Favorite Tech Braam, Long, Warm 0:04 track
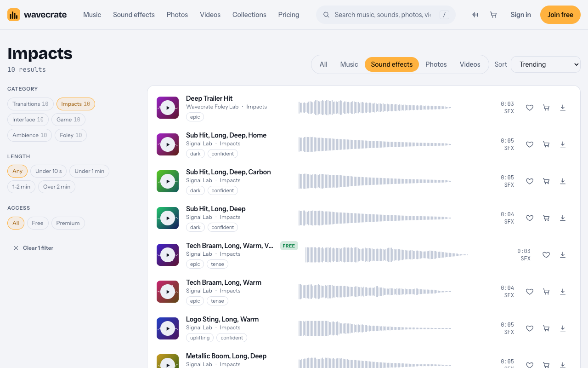 pyautogui.click(x=530, y=292)
